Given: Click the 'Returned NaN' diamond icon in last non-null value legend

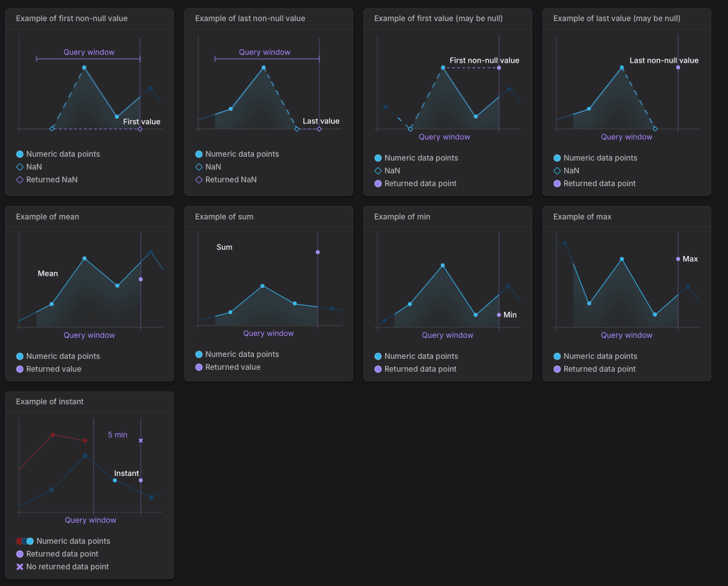Looking at the screenshot, I should click(x=199, y=180).
